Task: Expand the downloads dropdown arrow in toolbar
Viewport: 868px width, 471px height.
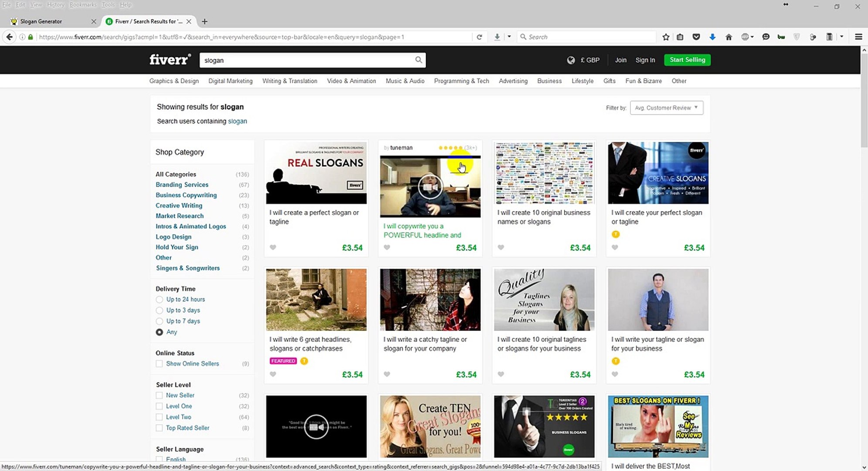Action: pyautogui.click(x=509, y=37)
